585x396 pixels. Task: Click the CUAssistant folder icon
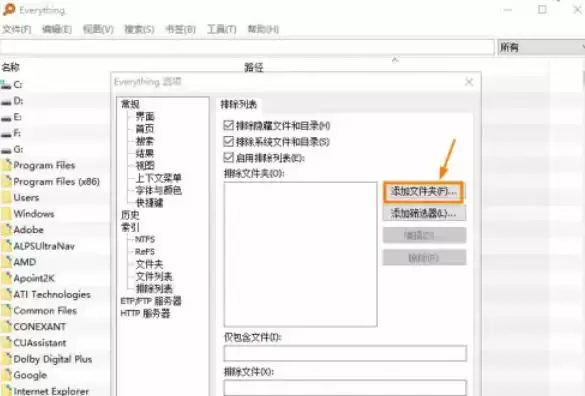coord(6,343)
